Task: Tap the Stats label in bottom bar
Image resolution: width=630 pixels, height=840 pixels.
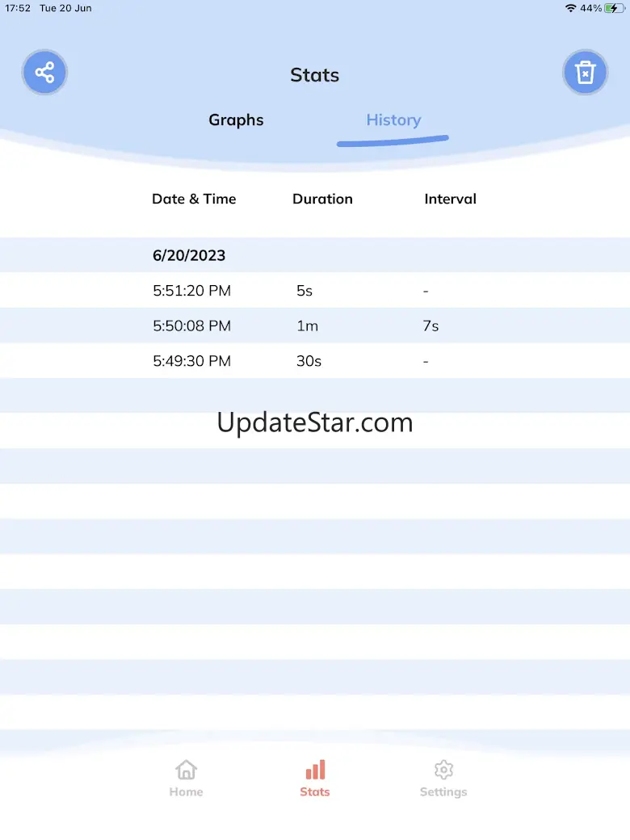Action: [315, 792]
